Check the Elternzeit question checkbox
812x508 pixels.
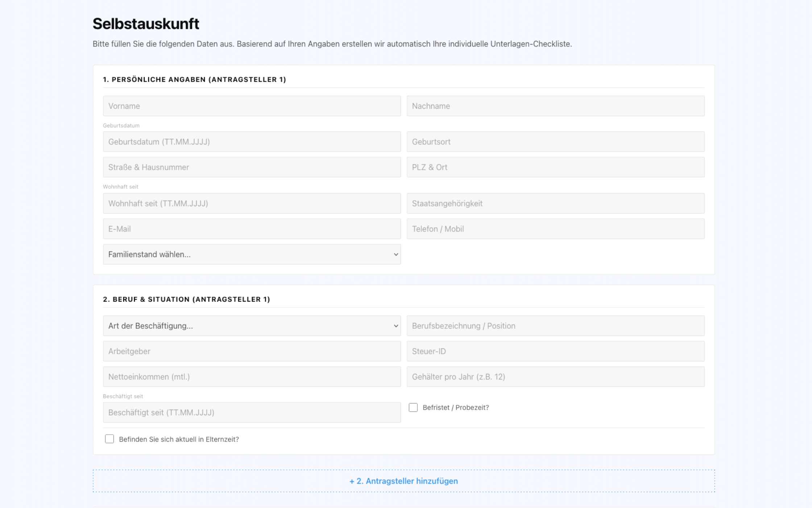(x=109, y=439)
